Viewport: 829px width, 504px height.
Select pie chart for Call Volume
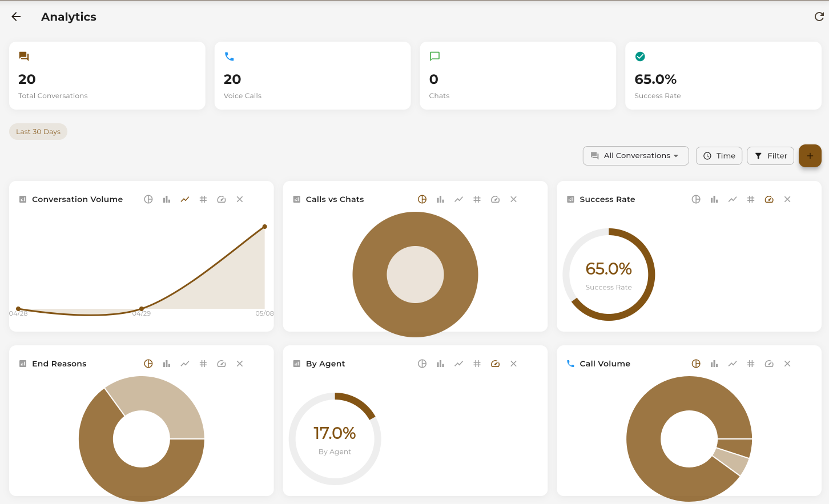coord(696,364)
